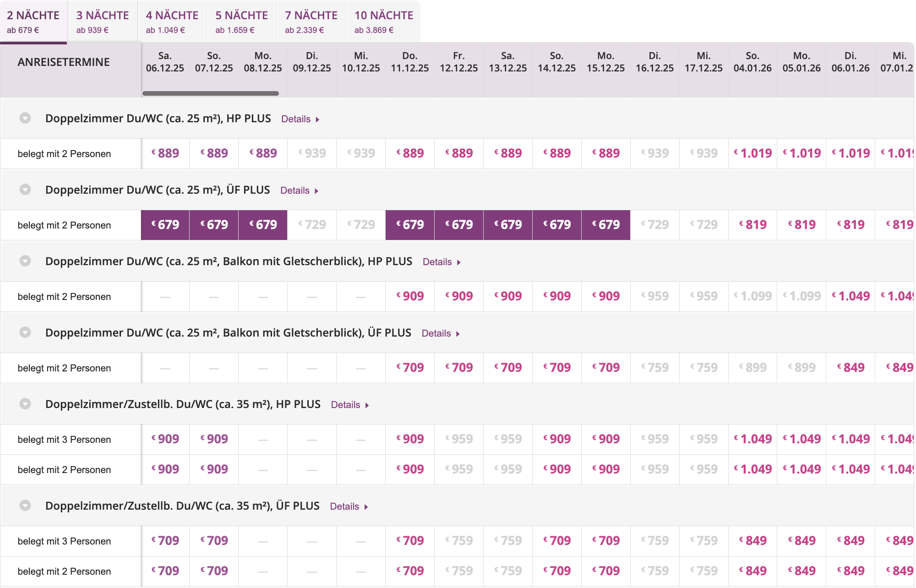
Task: Select €679 price for Sa. 06.12.25
Action: [165, 225]
